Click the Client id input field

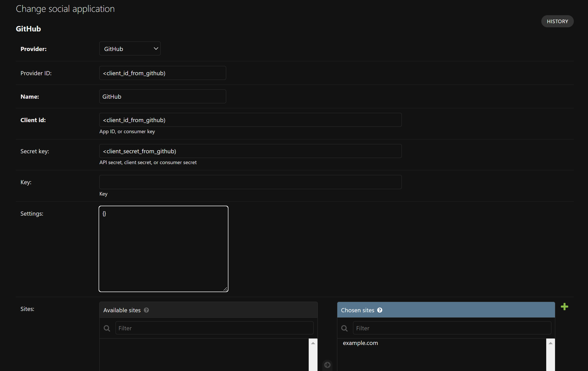click(x=250, y=120)
